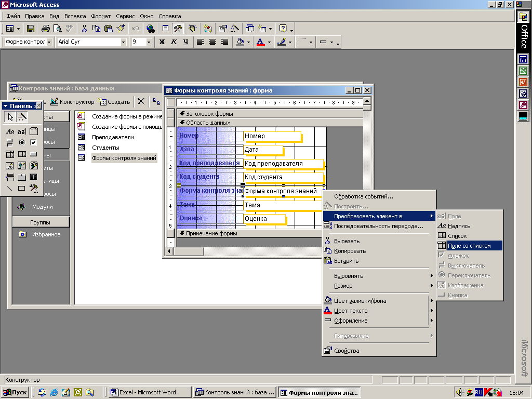Open the font color dropdown arrow
This screenshot has height=399, width=532.
click(x=269, y=42)
